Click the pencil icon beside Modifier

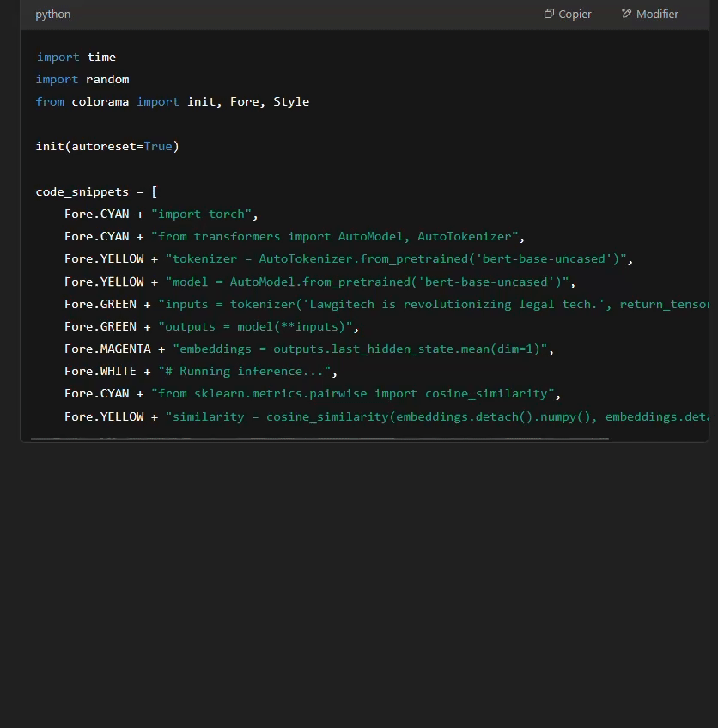pos(625,14)
